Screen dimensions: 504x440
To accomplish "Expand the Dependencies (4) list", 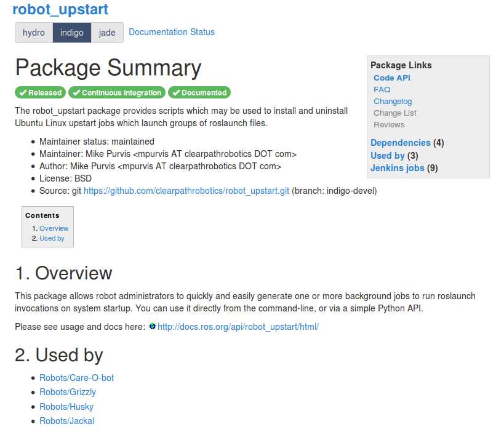I will (400, 143).
